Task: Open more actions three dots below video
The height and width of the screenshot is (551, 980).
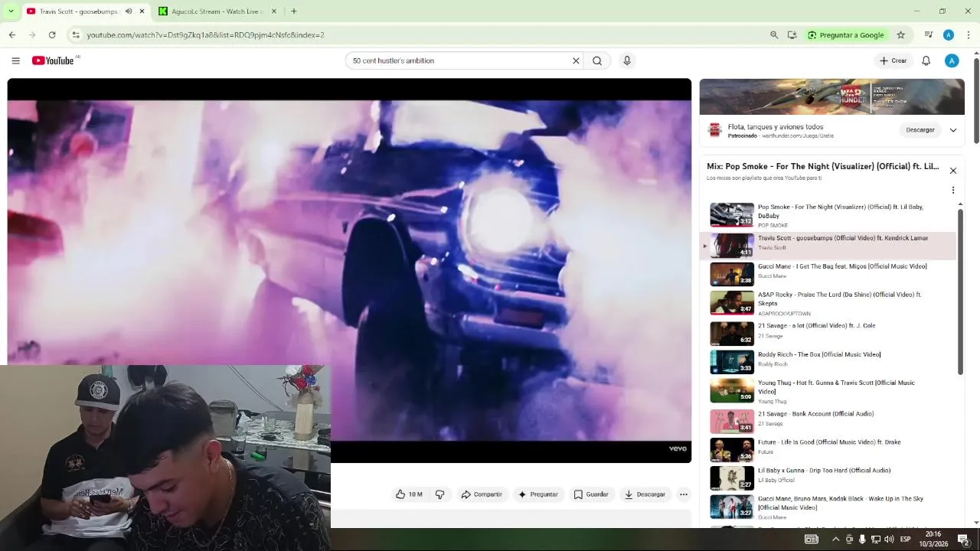Action: [x=684, y=494]
